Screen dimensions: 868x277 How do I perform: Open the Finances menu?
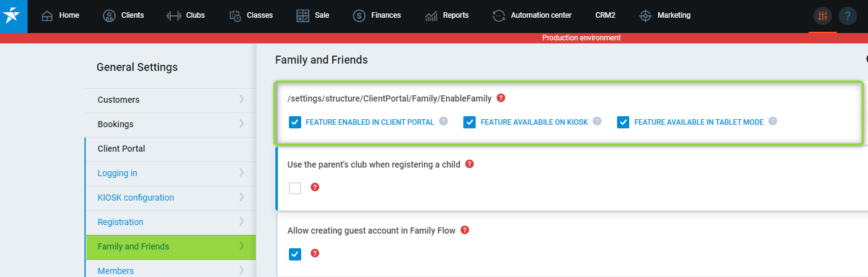coord(377,15)
